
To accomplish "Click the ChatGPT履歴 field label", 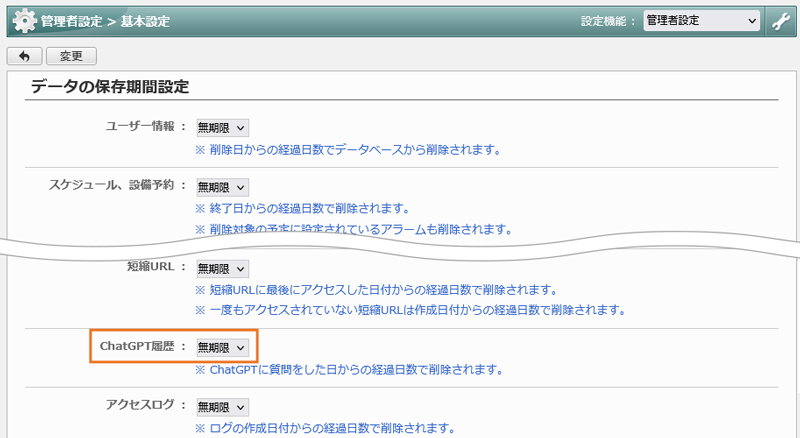I will [x=137, y=347].
